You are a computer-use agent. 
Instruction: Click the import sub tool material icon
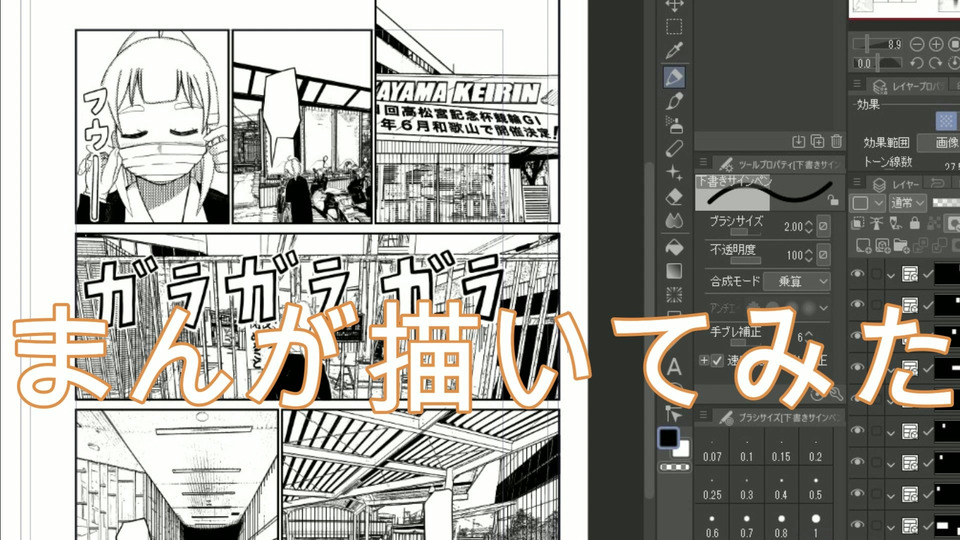click(798, 141)
